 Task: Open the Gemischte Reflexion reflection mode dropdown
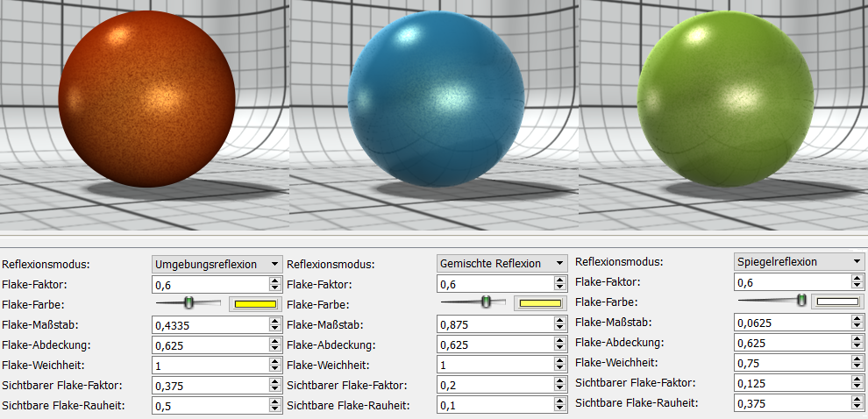[502, 263]
